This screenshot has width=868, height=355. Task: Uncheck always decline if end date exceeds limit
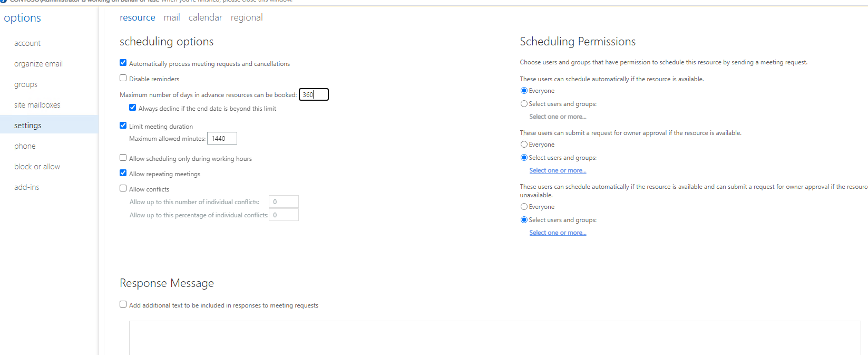coord(132,107)
